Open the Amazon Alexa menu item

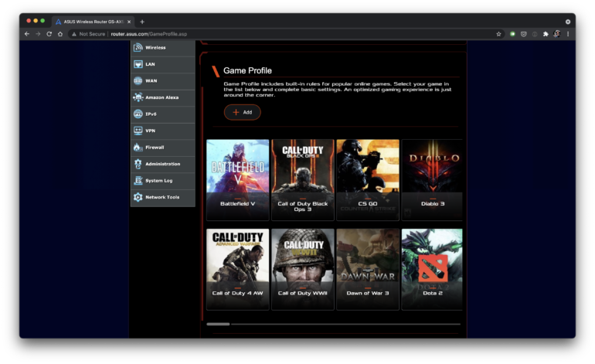(x=163, y=97)
